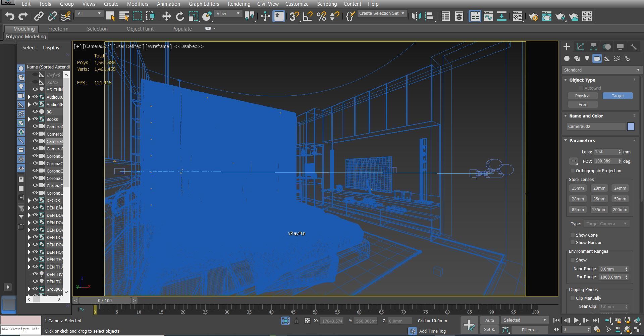Set the 35mm stock lens
The width and height of the screenshot is (644, 336).
[599, 199]
